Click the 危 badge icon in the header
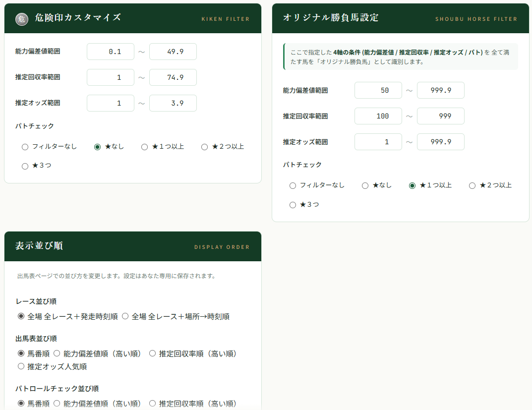Viewport: 532px width, 410px height. pyautogui.click(x=22, y=19)
